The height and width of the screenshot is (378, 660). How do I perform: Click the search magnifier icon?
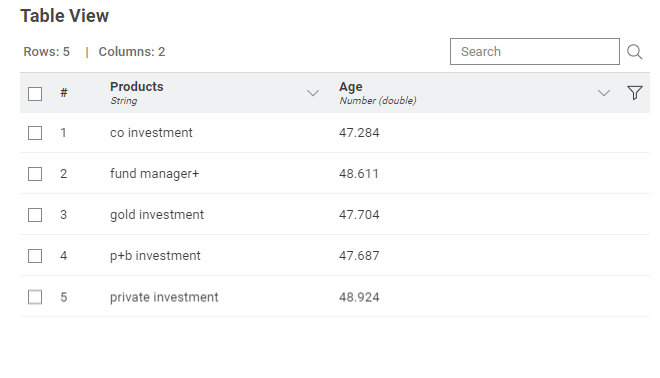(634, 52)
